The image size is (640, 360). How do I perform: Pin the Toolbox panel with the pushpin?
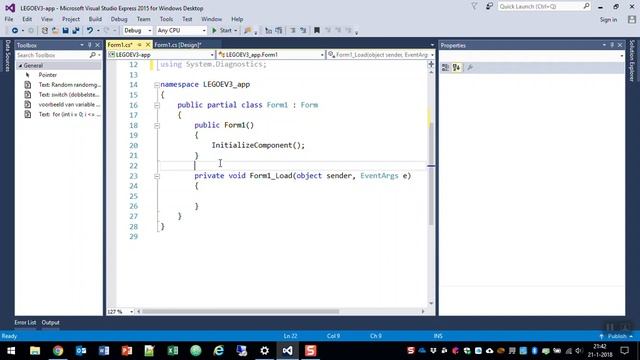pyautogui.click(x=90, y=45)
